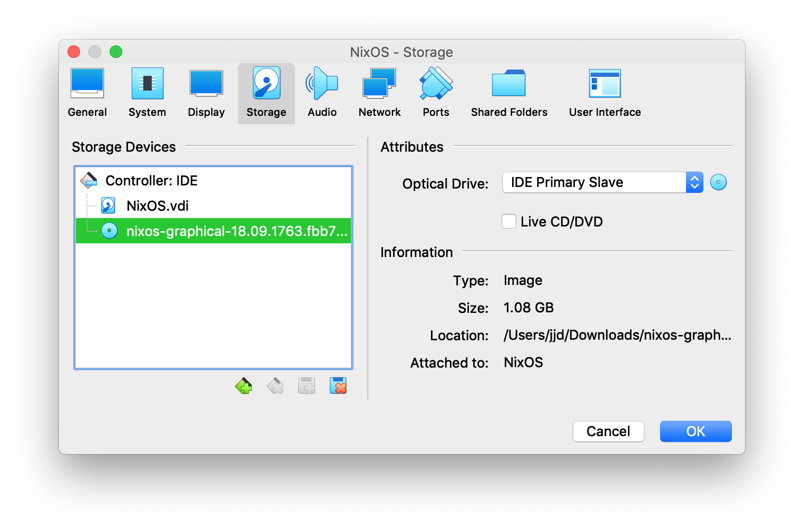The width and height of the screenshot is (804, 532).
Task: Open the Display settings section
Action: [x=206, y=93]
